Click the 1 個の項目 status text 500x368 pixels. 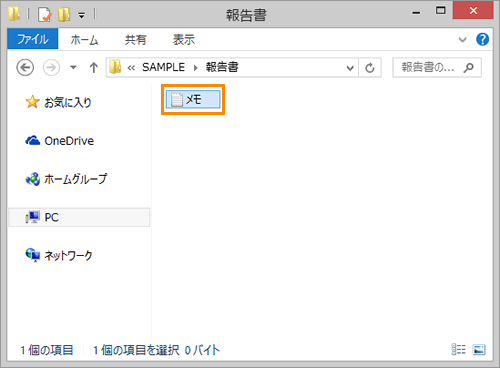[47, 350]
